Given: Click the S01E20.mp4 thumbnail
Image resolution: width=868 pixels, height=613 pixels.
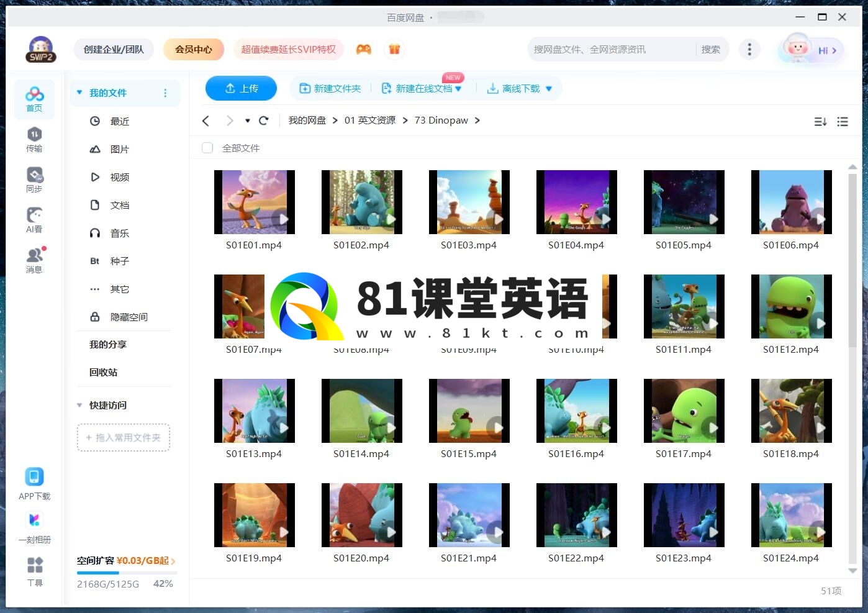Looking at the screenshot, I should pos(362,515).
